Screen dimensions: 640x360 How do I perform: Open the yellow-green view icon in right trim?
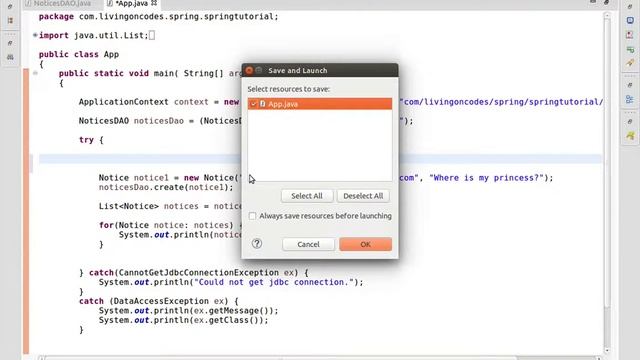coord(630,136)
